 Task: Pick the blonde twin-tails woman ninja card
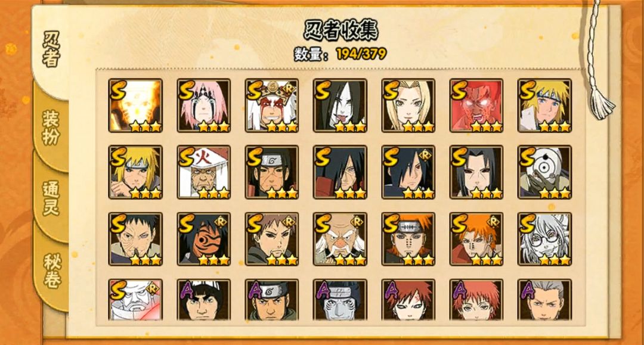(408, 105)
